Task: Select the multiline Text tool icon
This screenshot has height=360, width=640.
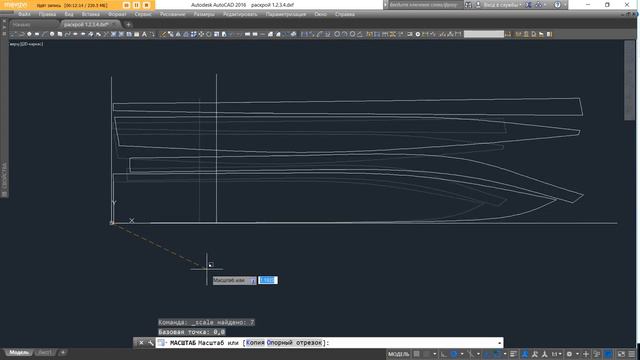Action: pos(144,34)
